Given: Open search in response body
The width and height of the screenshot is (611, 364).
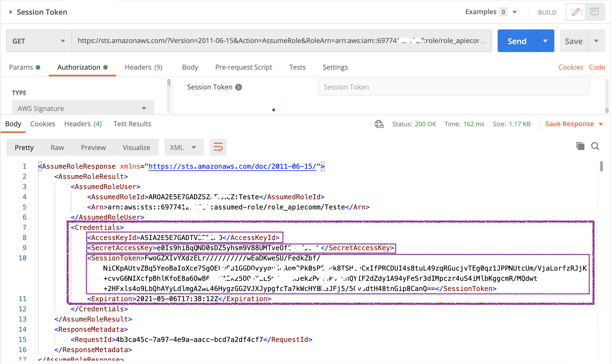Looking at the screenshot, I should pos(595,146).
